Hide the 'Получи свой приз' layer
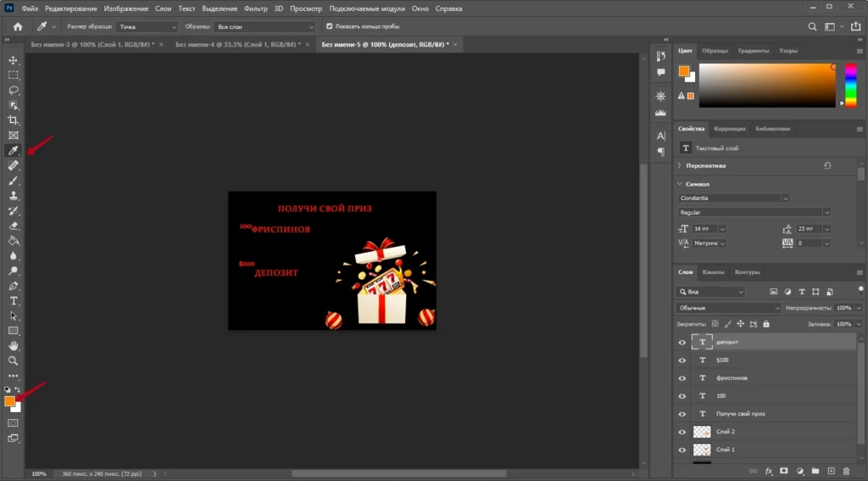This screenshot has width=868, height=481. click(x=682, y=414)
